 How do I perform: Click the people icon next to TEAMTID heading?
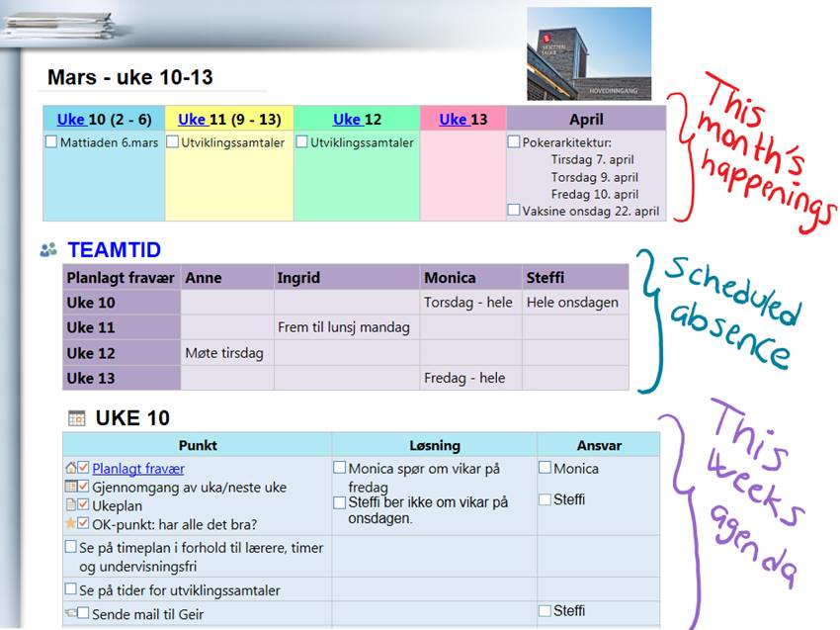46,249
